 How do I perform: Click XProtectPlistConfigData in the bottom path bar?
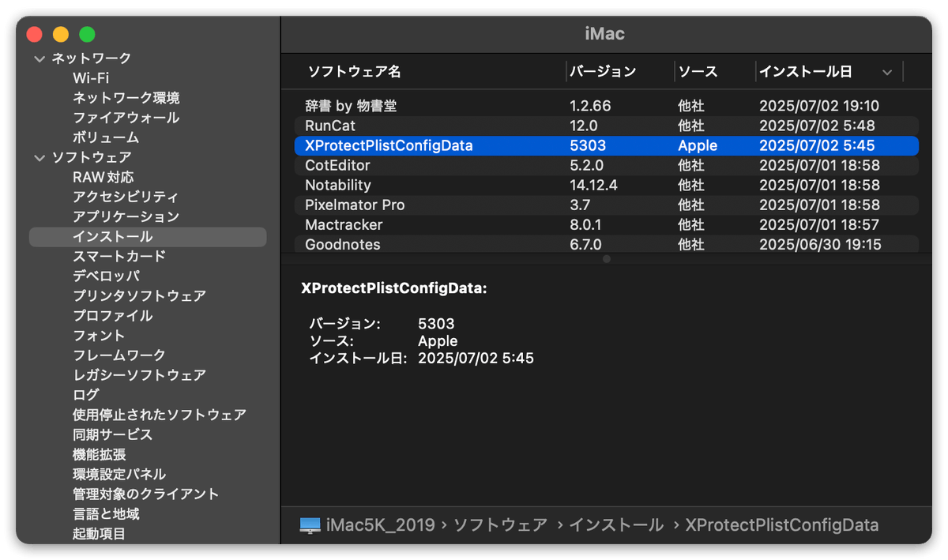pyautogui.click(x=782, y=525)
